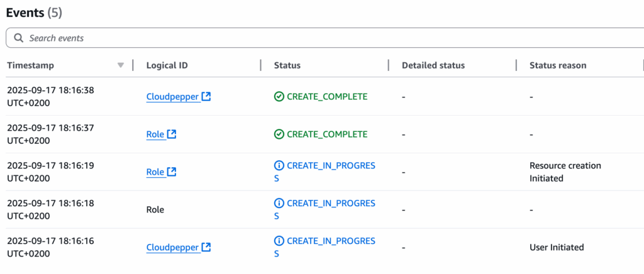The image size is (644, 274).
Task: Open Role link at 18:16:37
Action: 156,134
